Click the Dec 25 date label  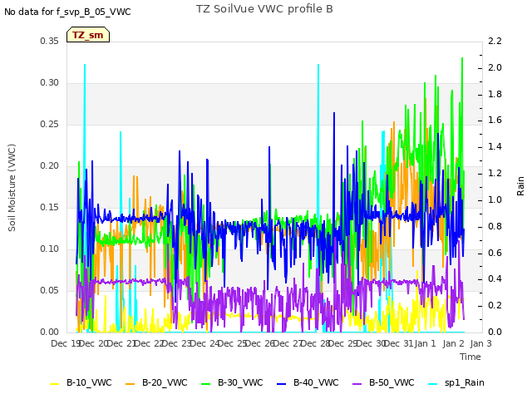tap(232, 343)
